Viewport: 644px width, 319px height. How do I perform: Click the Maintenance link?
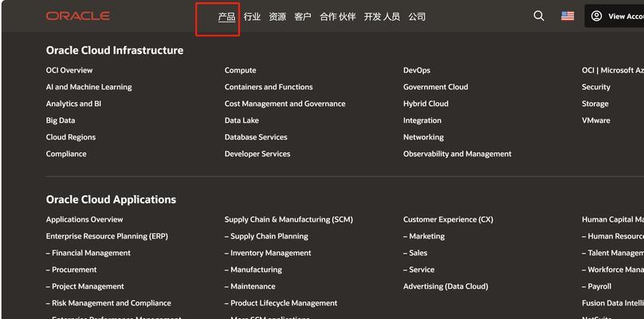[x=250, y=286]
